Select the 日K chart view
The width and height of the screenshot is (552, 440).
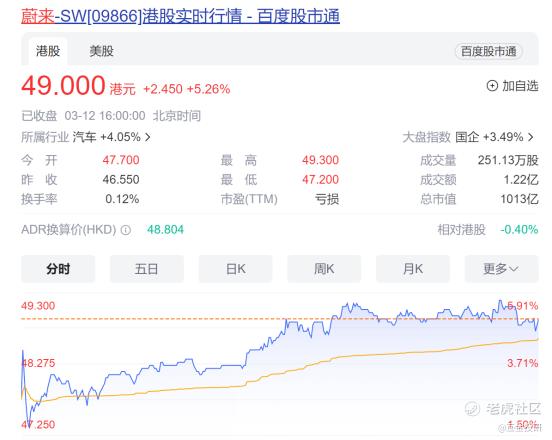tap(236, 269)
